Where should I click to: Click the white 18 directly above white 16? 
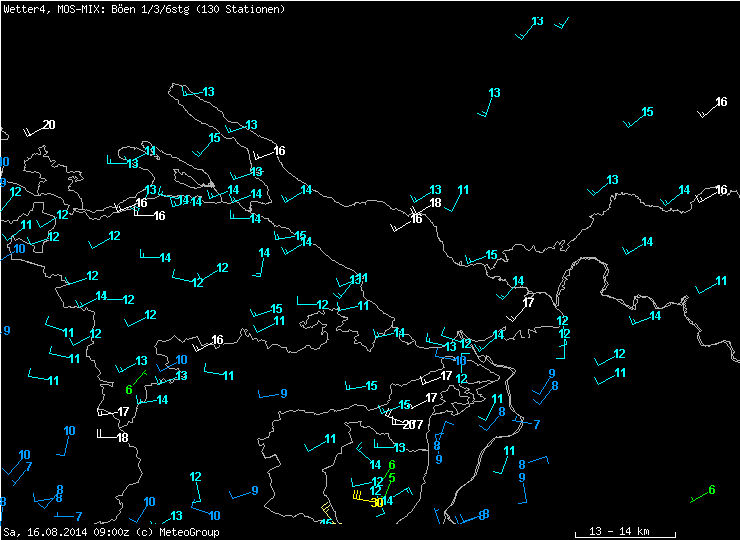[x=435, y=203]
